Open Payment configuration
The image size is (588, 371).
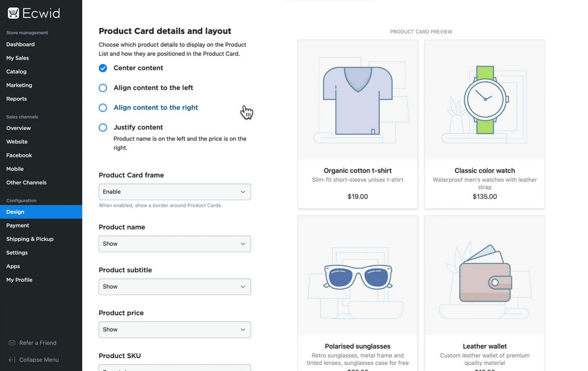18,226
